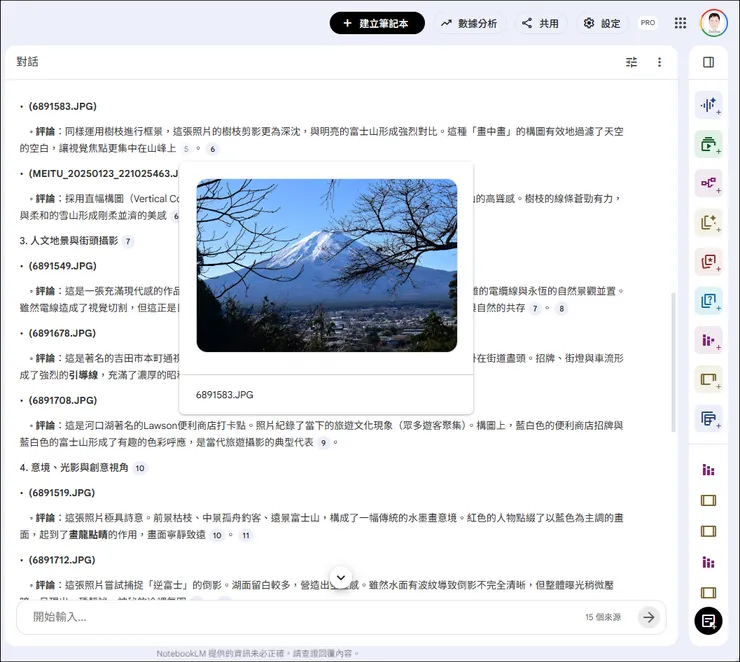Generate a Video Overview from Studio sidebar
Screen dimensions: 740x662
tap(708, 144)
